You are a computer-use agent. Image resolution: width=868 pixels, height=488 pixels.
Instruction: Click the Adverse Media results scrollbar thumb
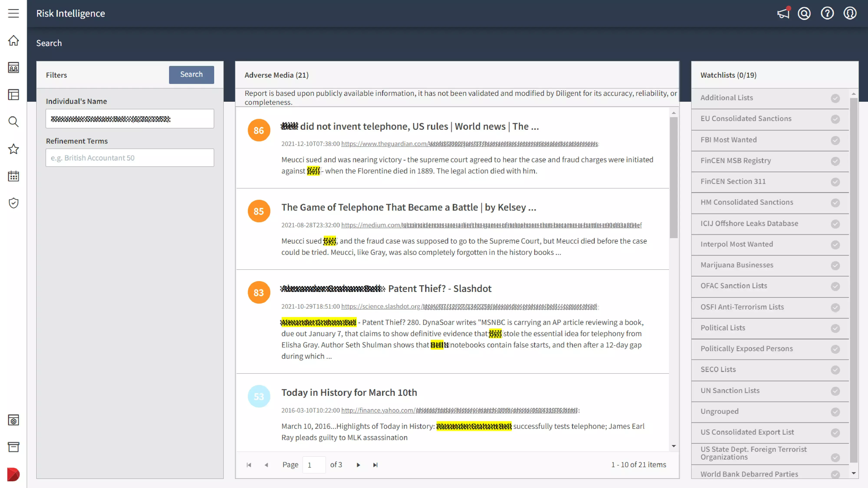click(674, 177)
